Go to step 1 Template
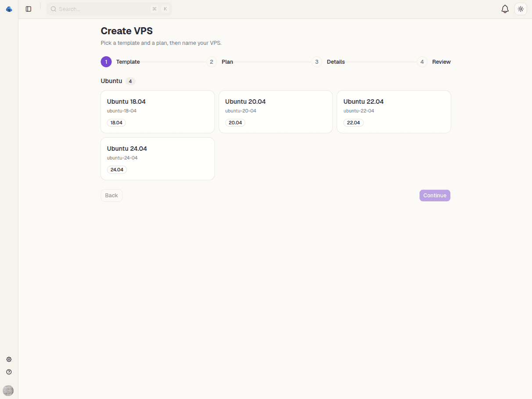The width and height of the screenshot is (532, 399). [120, 62]
